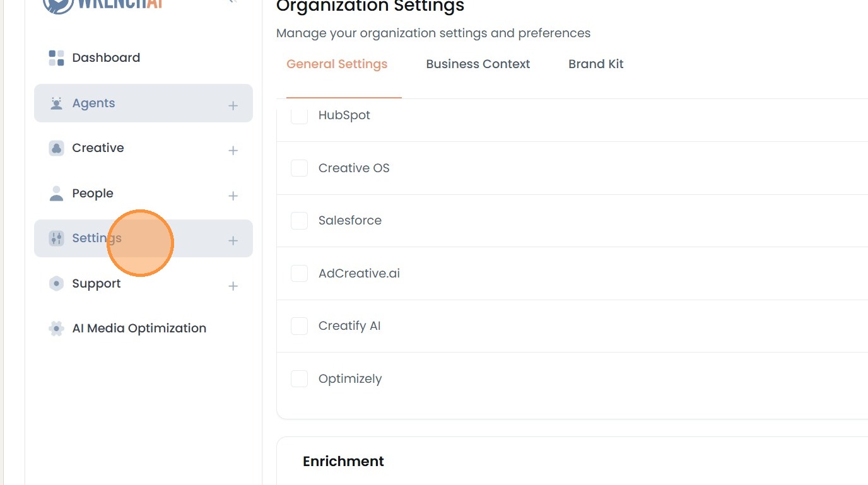The image size is (868, 485).
Task: Expand the Agents submenu plus
Action: [x=233, y=105]
